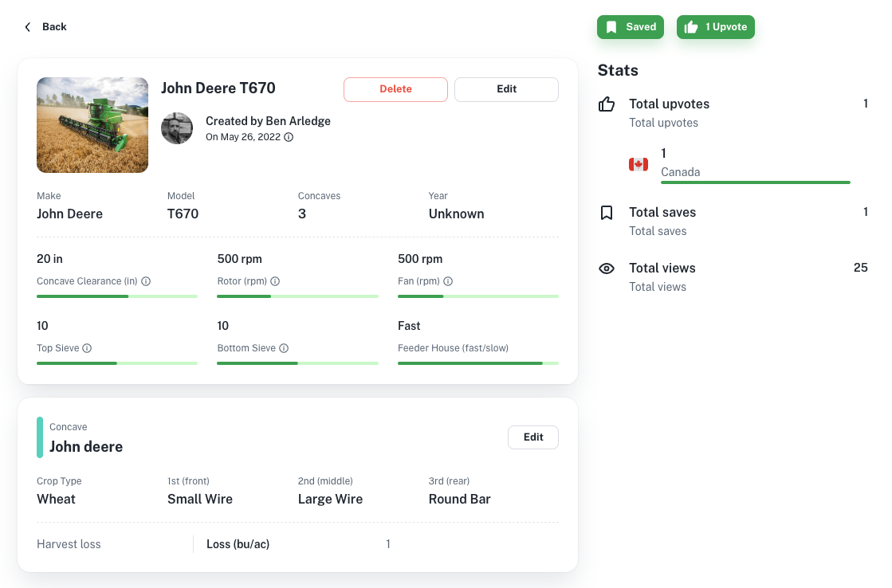The height and width of the screenshot is (588, 892).
Task: Click the 'Canada' country label
Action: click(x=681, y=172)
